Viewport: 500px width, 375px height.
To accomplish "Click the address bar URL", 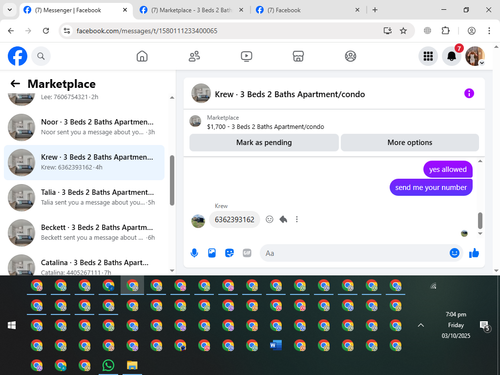I will click(147, 31).
